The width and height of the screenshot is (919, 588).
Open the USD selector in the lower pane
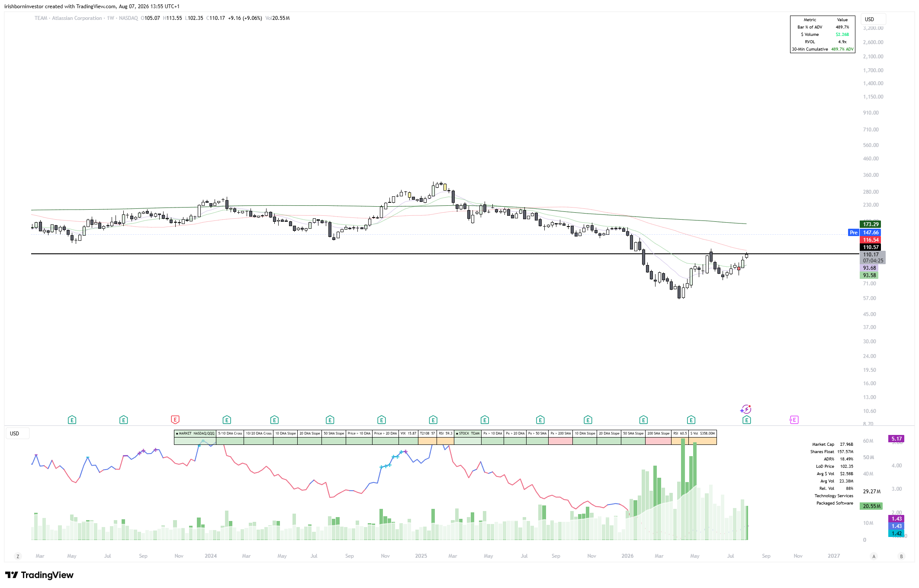(18, 433)
